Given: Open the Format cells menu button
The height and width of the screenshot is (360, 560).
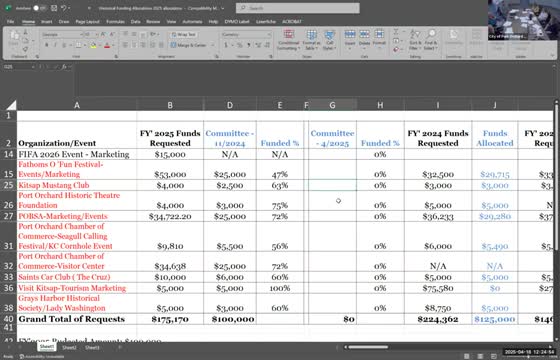Looking at the screenshot, I should click(379, 39).
